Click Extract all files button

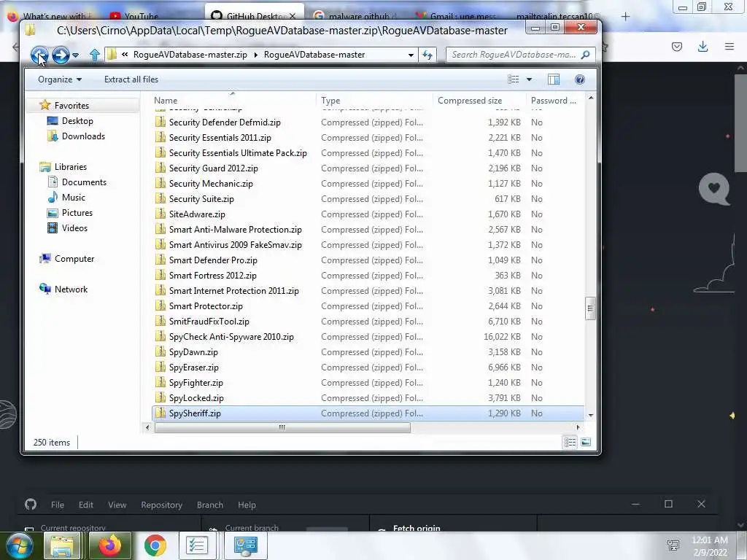[x=131, y=79]
